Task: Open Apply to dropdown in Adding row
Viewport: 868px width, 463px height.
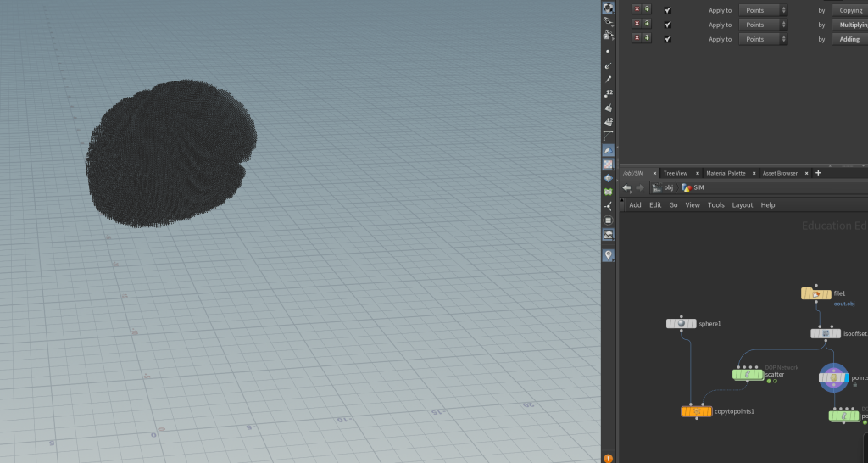Action: tap(762, 39)
